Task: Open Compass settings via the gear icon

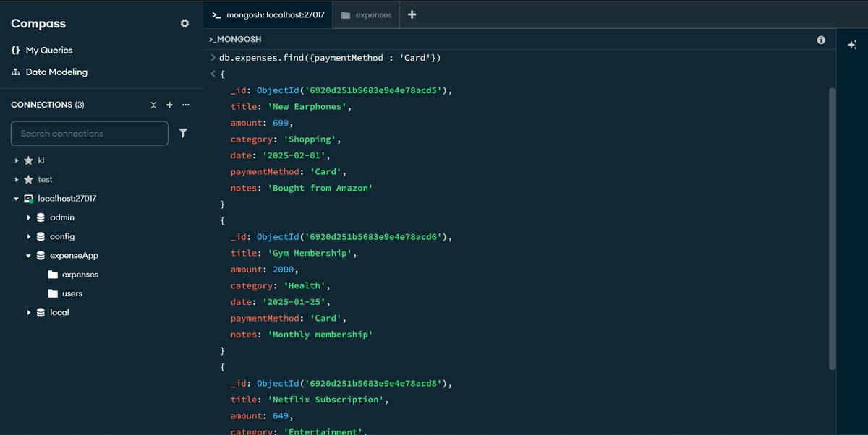Action: pyautogui.click(x=184, y=22)
